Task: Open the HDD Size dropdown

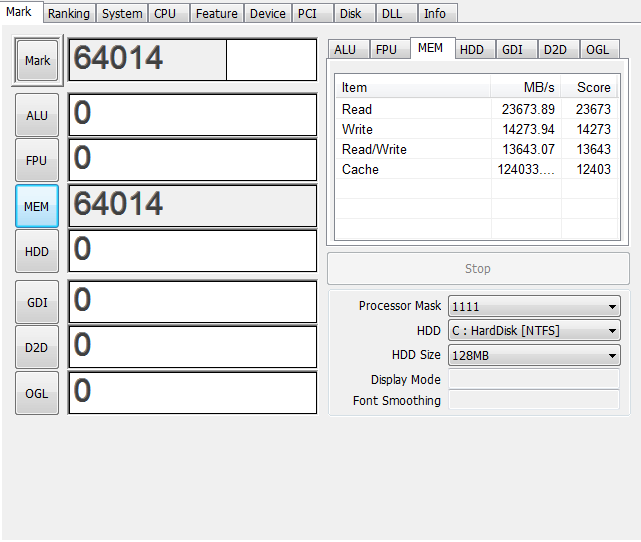Action: tap(534, 355)
